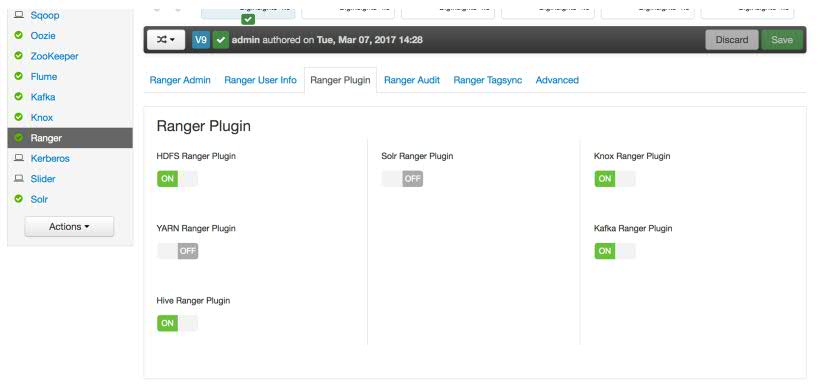
Task: Click the green status icon beside Knox
Action: point(18,117)
